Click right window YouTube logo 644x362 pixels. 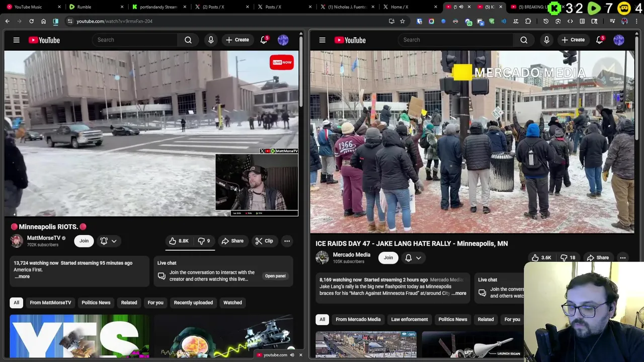pyautogui.click(x=350, y=40)
